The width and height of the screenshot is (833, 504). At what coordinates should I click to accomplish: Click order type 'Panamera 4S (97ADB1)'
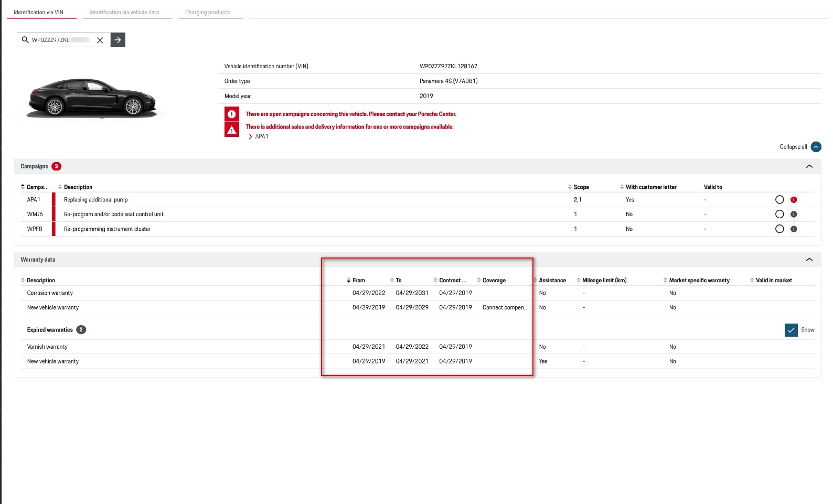448,81
